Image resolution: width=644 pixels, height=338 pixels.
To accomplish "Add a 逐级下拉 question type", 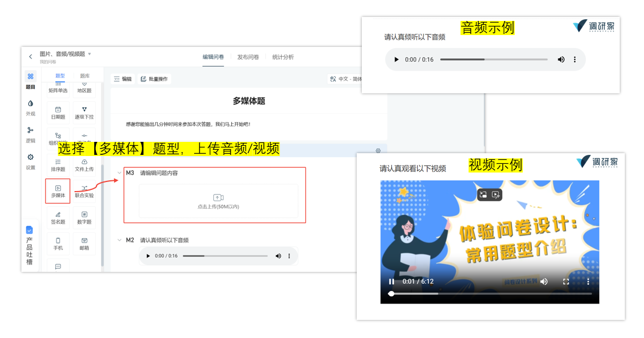I will [x=84, y=112].
